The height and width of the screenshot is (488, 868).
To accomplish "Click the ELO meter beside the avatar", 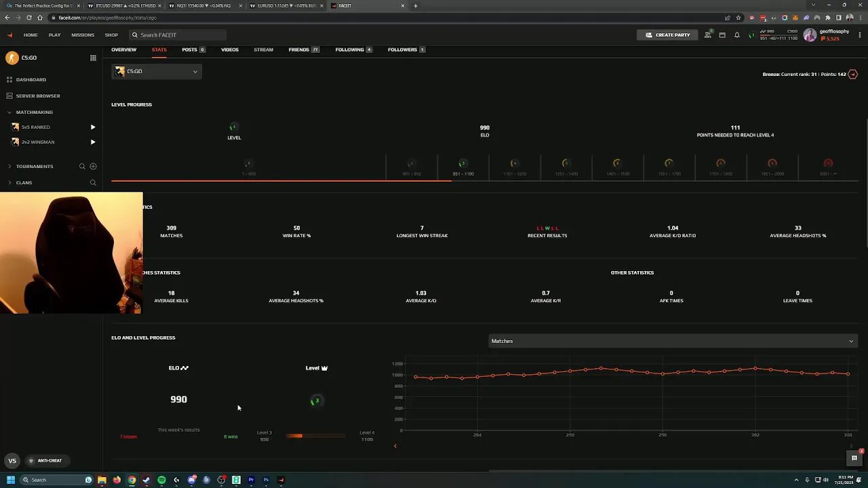I will 778,35.
